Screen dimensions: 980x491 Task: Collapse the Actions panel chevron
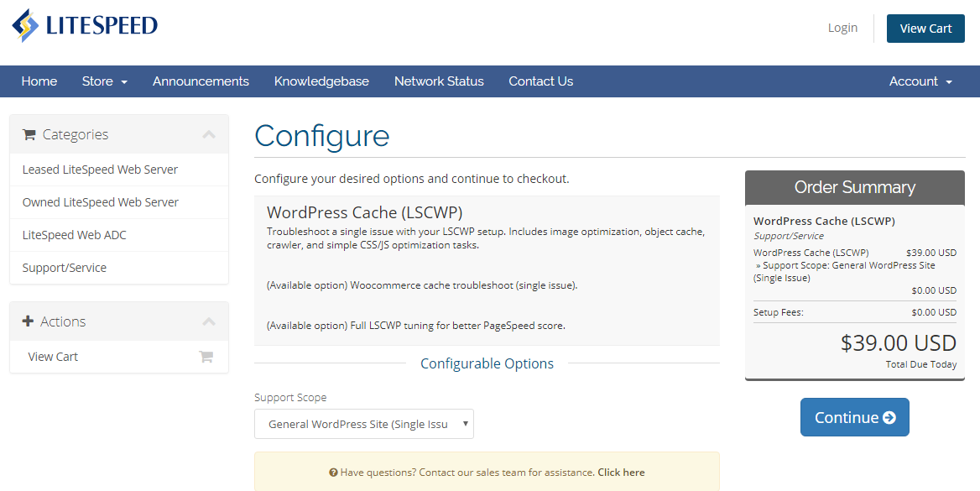[x=209, y=321]
